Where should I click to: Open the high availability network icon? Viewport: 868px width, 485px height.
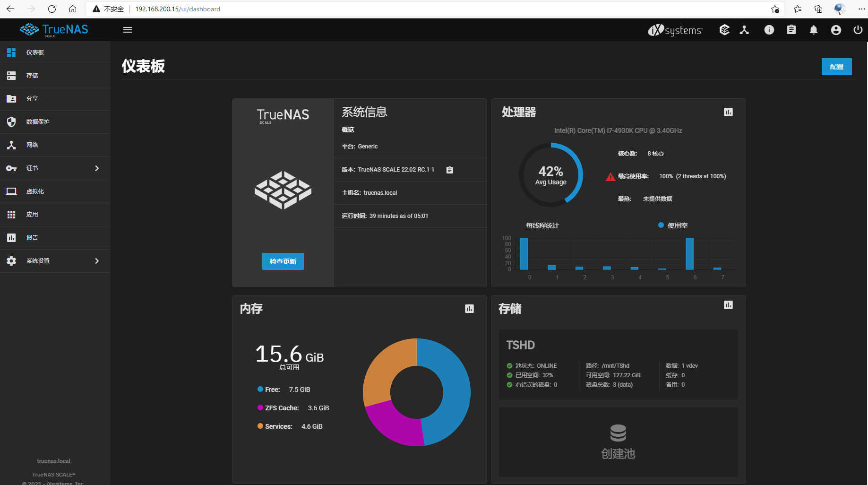[745, 30]
